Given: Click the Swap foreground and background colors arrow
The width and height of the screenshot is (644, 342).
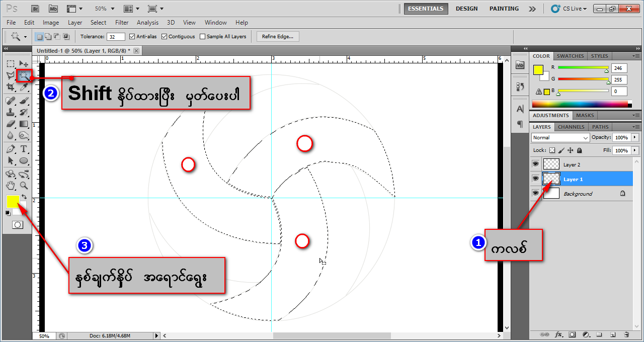Looking at the screenshot, I should tap(24, 197).
